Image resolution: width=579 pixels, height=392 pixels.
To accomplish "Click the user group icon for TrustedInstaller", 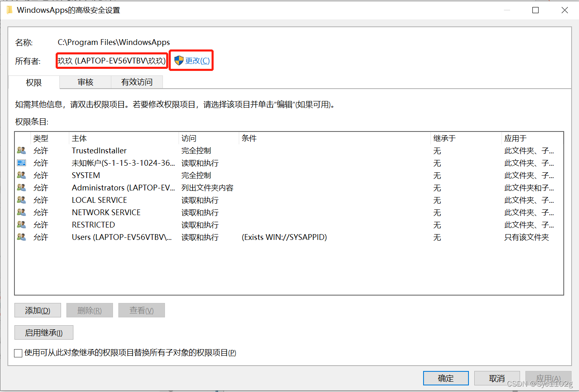I will [x=21, y=150].
